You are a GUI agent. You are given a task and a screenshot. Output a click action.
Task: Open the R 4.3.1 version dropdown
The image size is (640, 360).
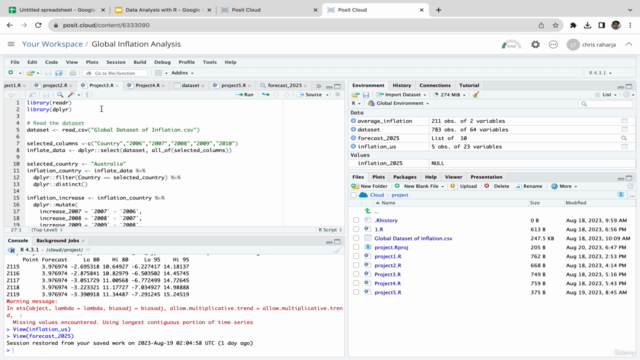click(600, 73)
